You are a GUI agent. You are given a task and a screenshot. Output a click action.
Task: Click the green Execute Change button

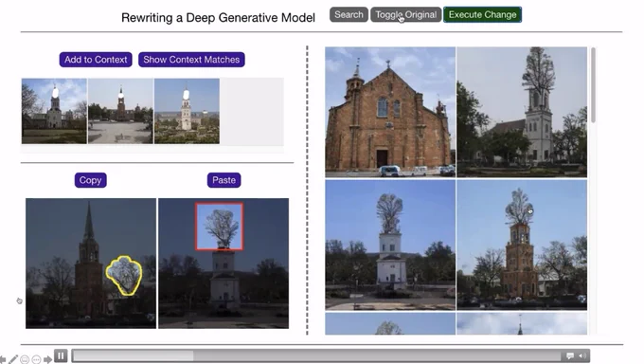pyautogui.click(x=482, y=15)
